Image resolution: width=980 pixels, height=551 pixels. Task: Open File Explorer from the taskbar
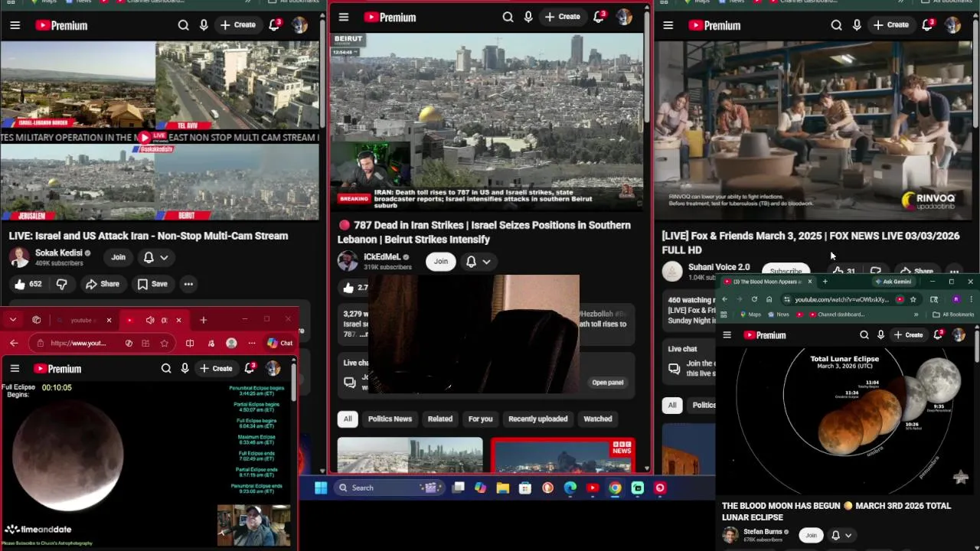pyautogui.click(x=502, y=487)
